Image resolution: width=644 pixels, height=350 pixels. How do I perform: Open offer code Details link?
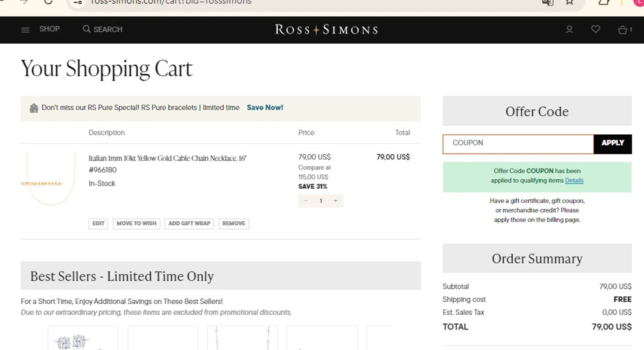pyautogui.click(x=574, y=181)
